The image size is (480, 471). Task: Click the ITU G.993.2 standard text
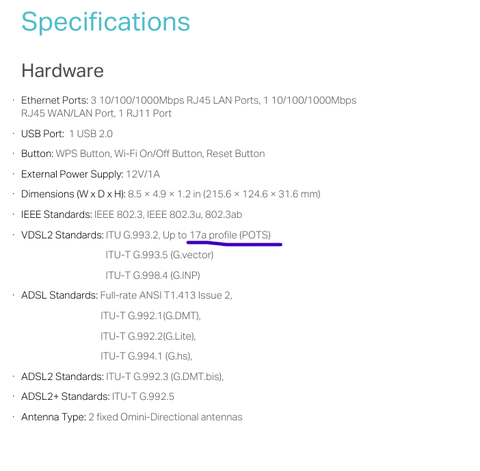[133, 235]
